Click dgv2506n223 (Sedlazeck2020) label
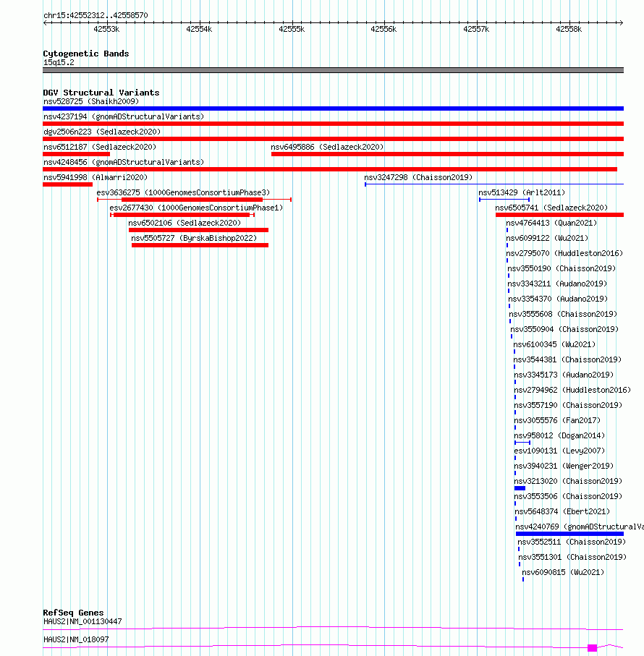 click(x=102, y=132)
